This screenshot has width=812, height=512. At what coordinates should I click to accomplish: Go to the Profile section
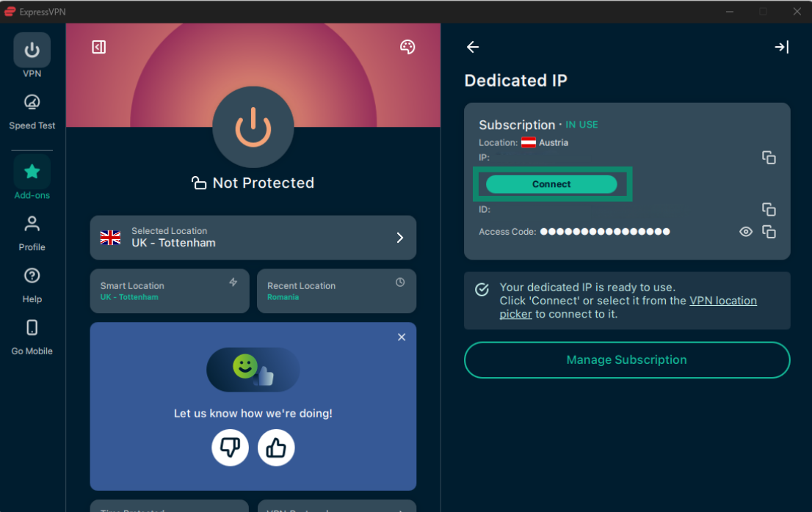click(32, 232)
